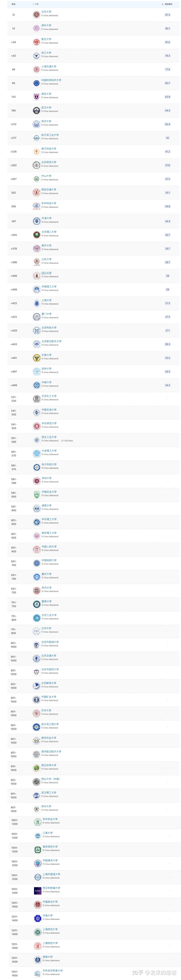Open the 中国科学技术大学 name link

click(x=51, y=80)
